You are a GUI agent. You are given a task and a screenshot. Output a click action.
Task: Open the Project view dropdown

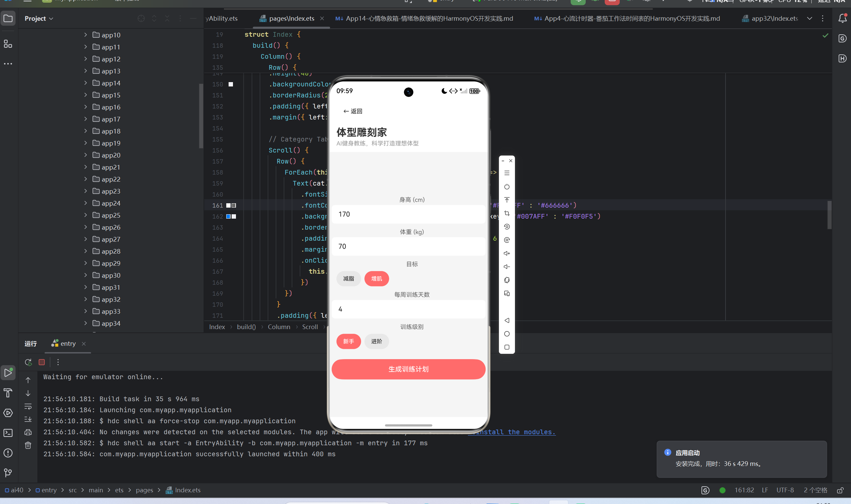(39, 18)
